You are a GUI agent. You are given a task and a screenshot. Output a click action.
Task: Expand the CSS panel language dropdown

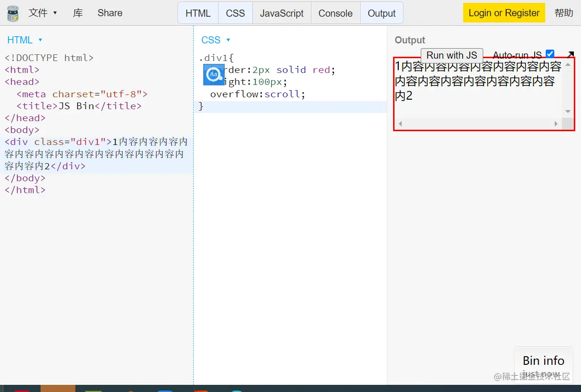tap(216, 40)
